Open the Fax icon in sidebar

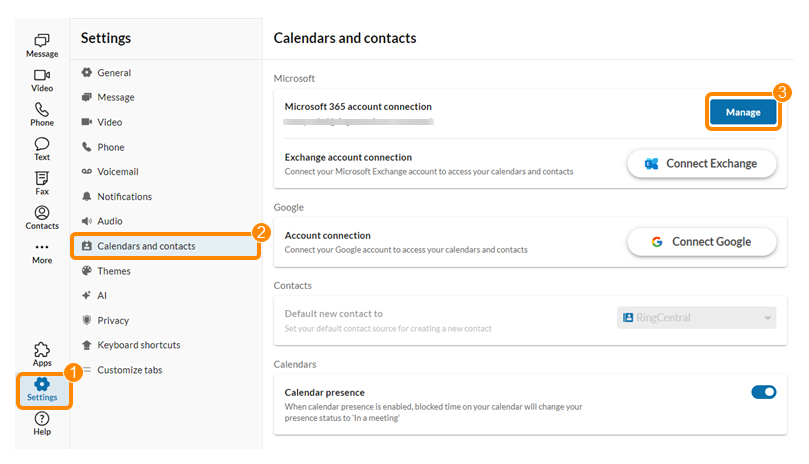click(x=42, y=178)
